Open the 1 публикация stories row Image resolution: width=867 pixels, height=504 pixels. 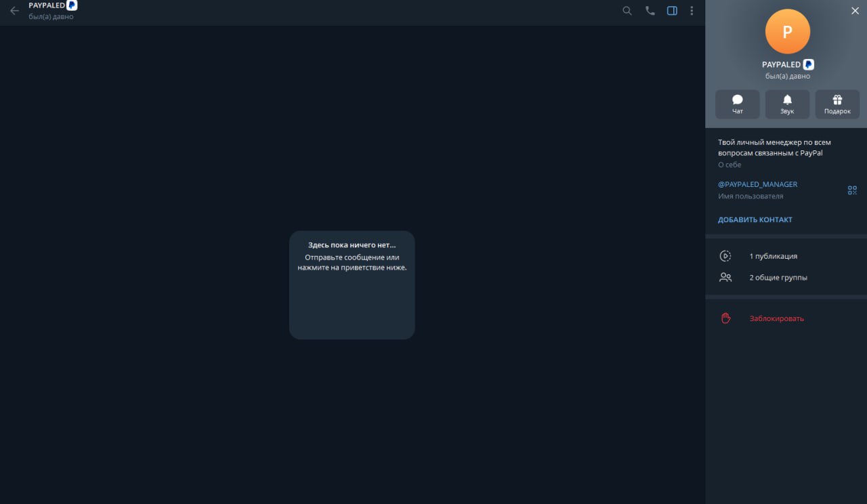tap(786, 256)
